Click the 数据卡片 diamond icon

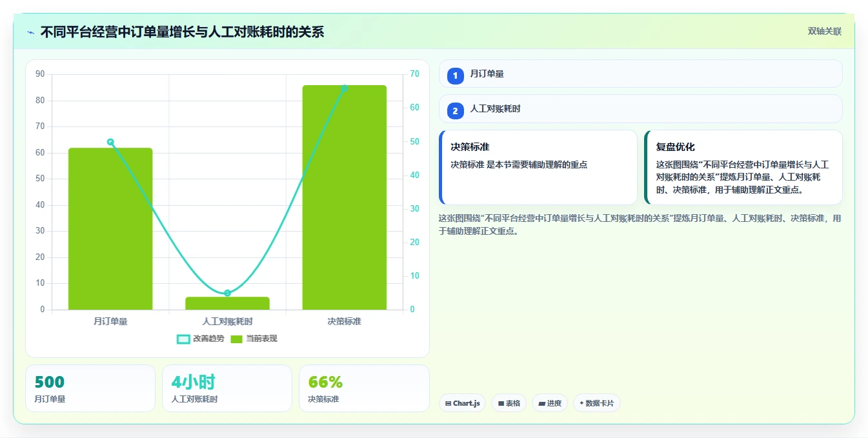581,403
